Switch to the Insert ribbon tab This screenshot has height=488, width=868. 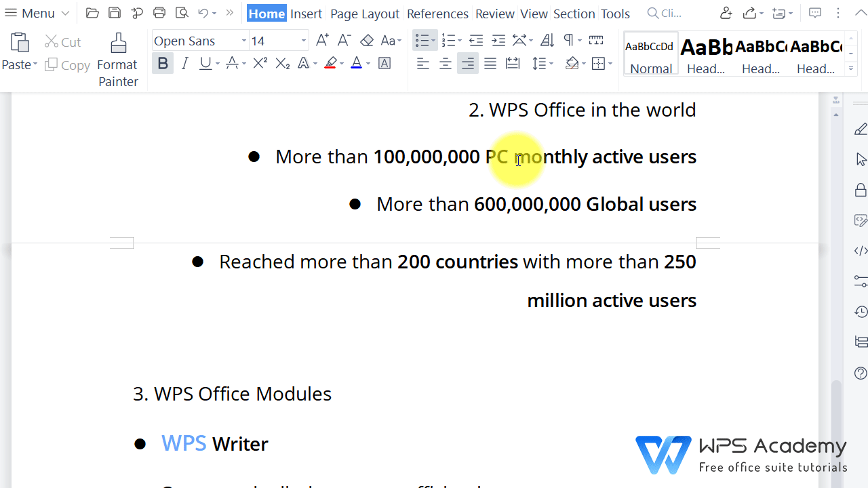[x=306, y=13]
